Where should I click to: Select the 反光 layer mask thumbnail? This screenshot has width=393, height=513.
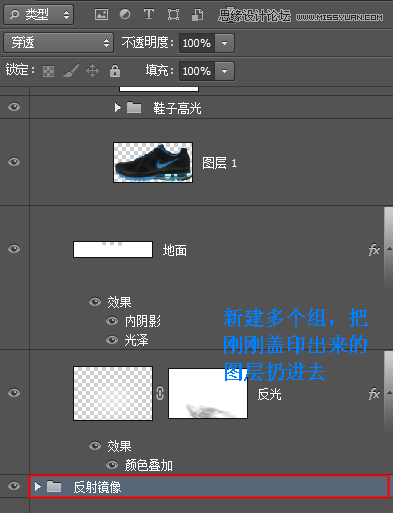pyautogui.click(x=208, y=393)
